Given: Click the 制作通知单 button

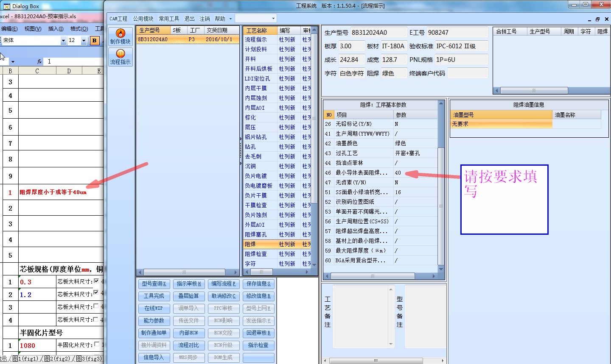Looking at the screenshot, I should [x=154, y=333].
